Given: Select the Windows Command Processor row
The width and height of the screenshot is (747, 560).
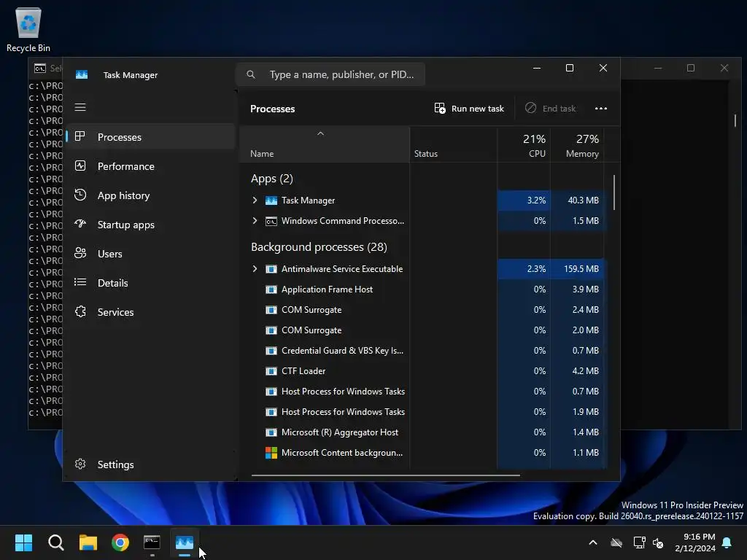Looking at the screenshot, I should point(424,221).
